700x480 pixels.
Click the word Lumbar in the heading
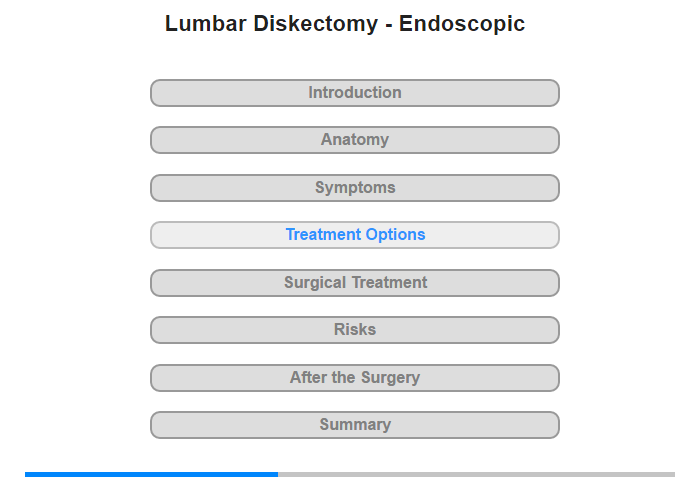tap(205, 23)
